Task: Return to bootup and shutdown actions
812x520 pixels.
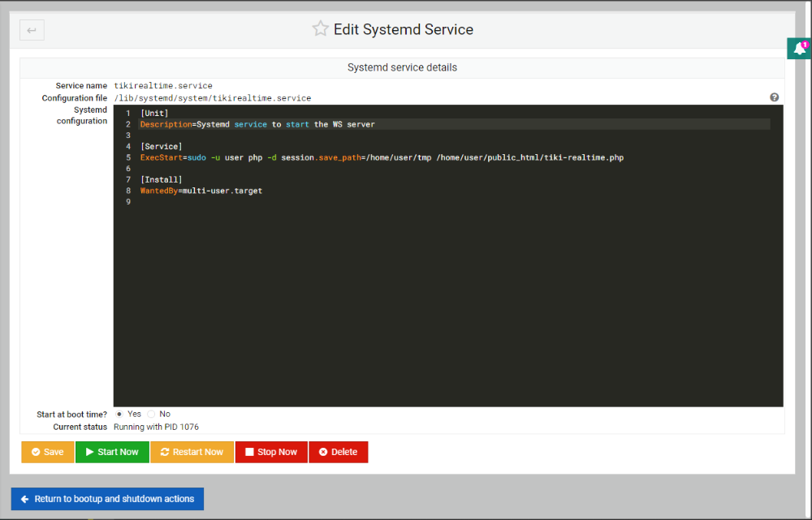Action: [x=108, y=499]
